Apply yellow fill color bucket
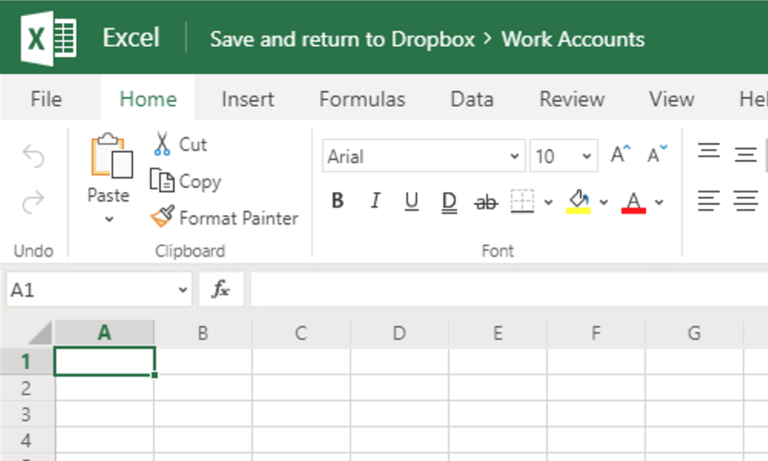 pyautogui.click(x=578, y=201)
